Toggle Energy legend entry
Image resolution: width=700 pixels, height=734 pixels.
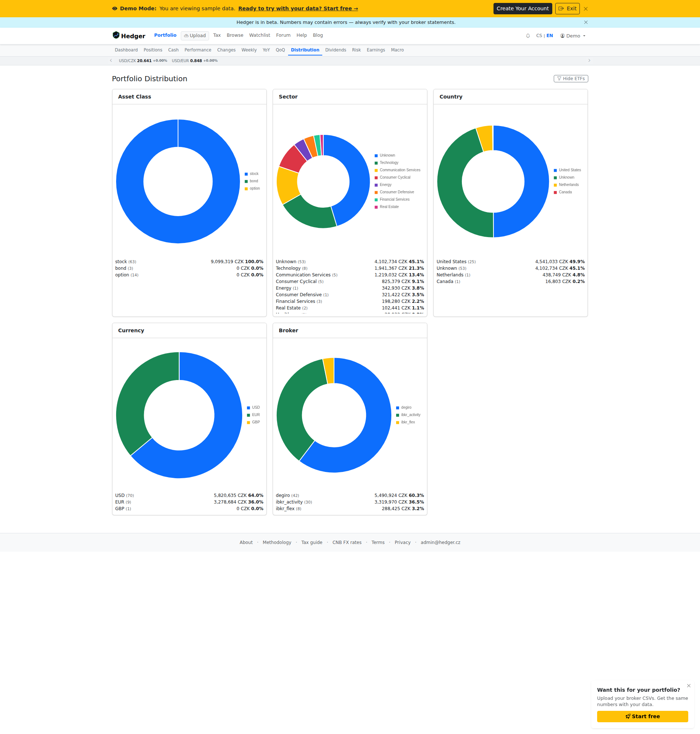coord(383,185)
